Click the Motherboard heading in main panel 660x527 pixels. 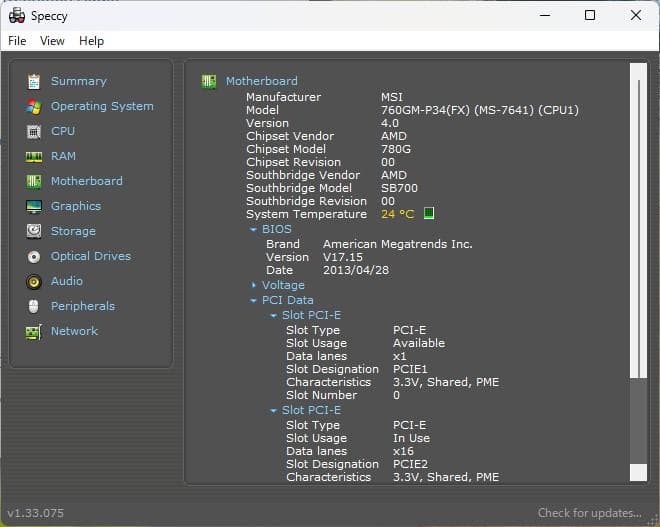(x=261, y=81)
